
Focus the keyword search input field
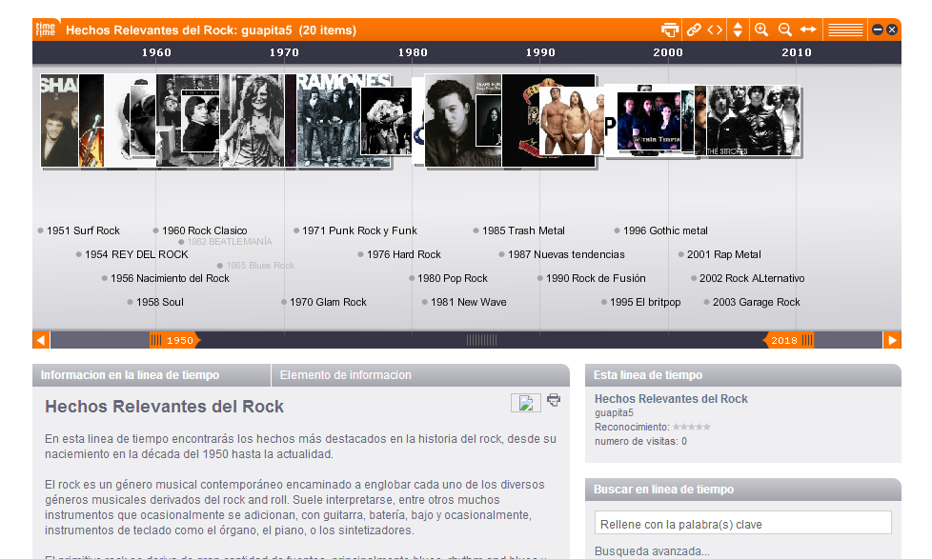(x=743, y=524)
